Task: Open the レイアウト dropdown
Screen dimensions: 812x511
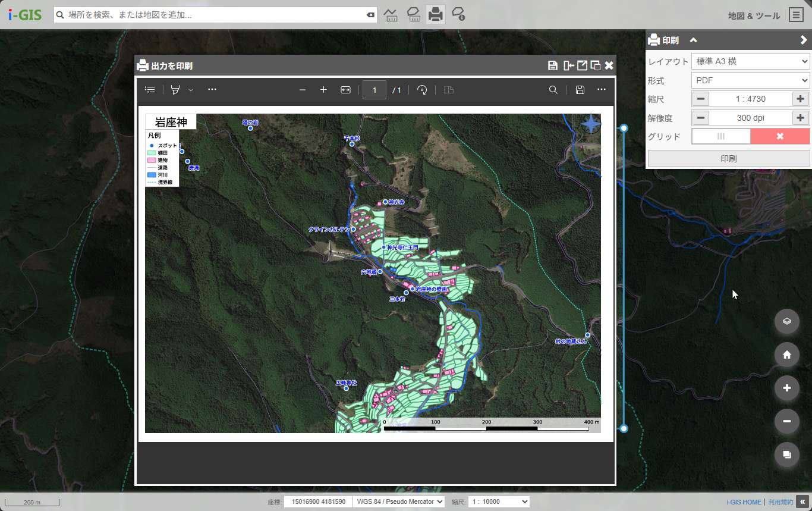Action: pos(750,61)
